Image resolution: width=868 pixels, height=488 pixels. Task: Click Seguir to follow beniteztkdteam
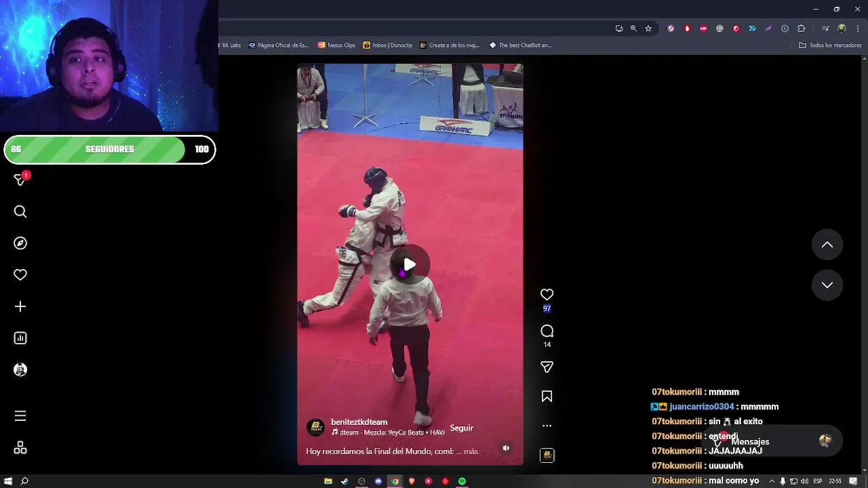pyautogui.click(x=462, y=428)
